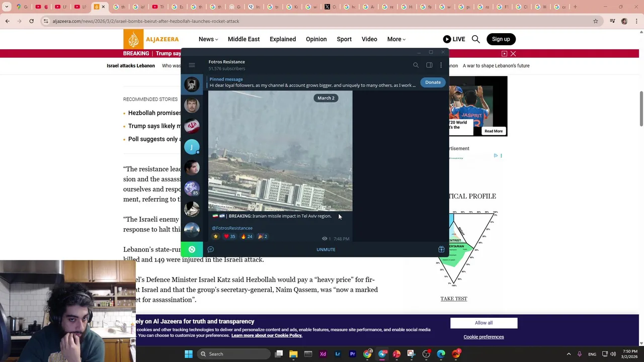Open the Explained menu item
The height and width of the screenshot is (362, 644).
coord(283,39)
